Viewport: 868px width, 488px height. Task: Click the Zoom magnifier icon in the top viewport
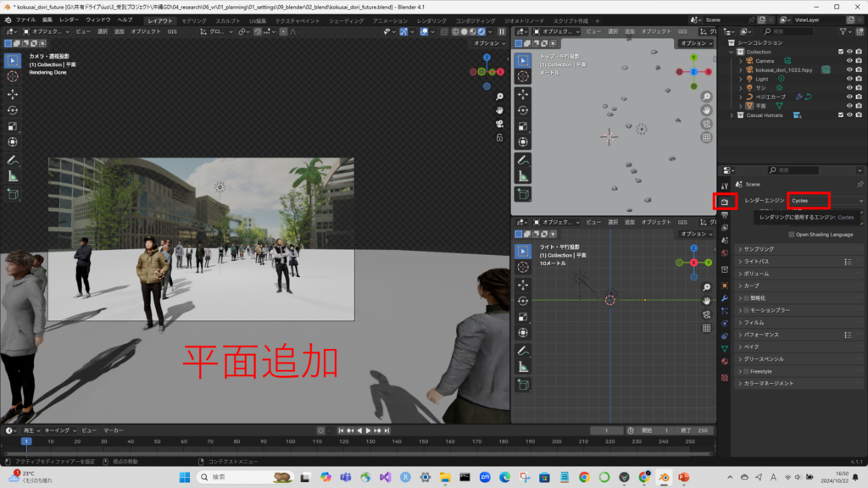point(706,97)
